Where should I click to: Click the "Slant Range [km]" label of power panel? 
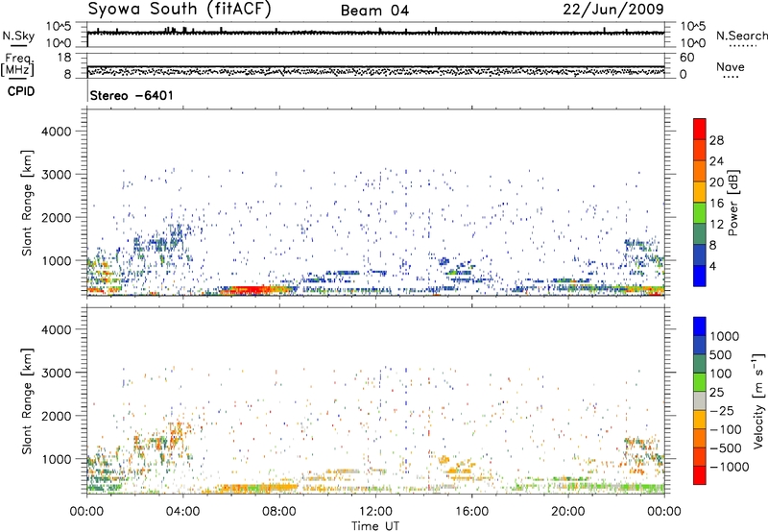click(x=27, y=203)
